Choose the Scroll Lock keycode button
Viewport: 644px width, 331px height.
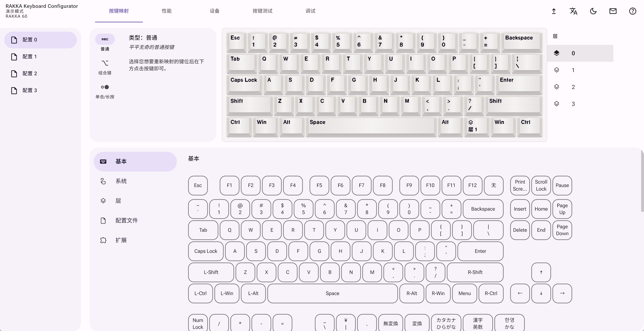(541, 185)
